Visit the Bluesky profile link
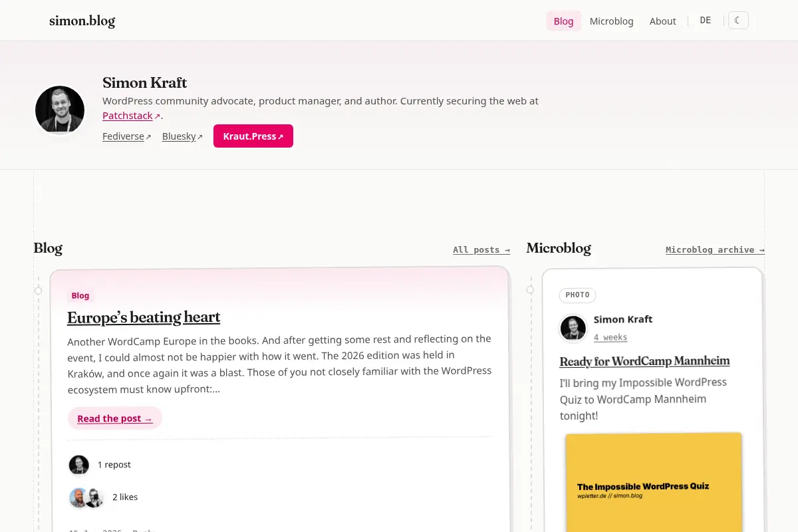The height and width of the screenshot is (532, 798). point(182,136)
